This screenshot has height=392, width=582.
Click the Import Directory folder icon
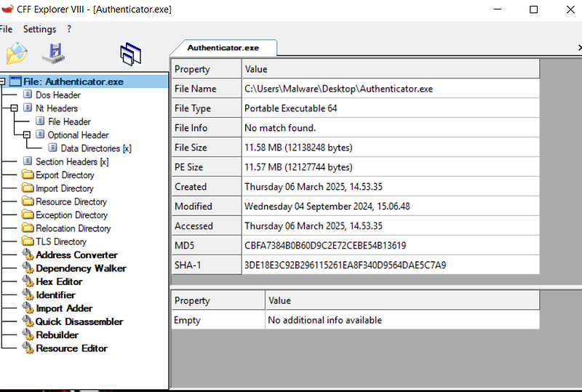28,188
